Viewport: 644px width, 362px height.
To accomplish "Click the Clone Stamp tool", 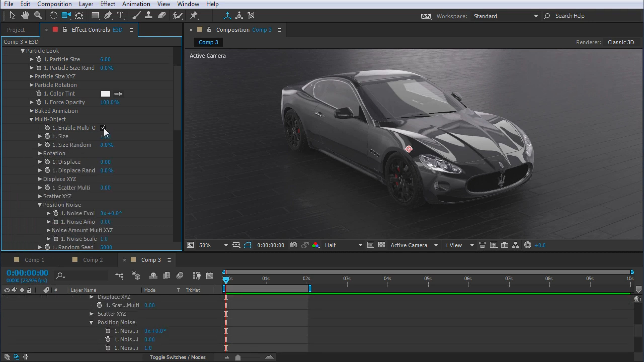I will pos(149,15).
